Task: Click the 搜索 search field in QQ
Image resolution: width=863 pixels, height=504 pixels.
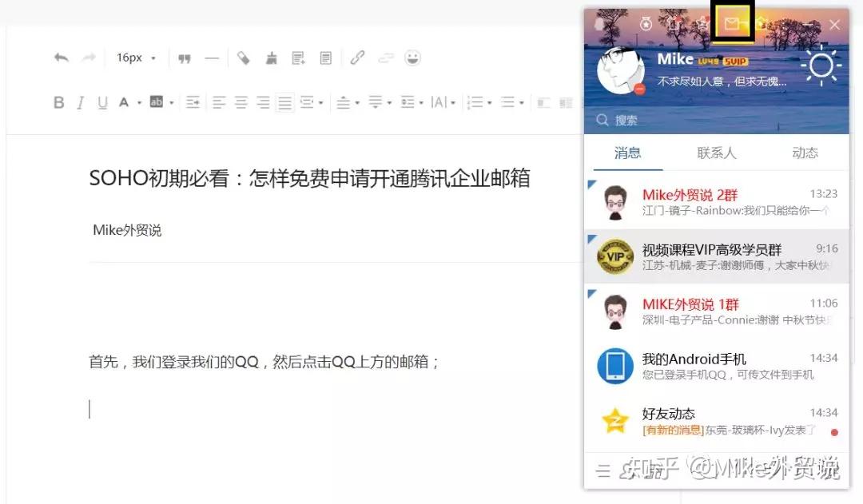Action: click(717, 120)
